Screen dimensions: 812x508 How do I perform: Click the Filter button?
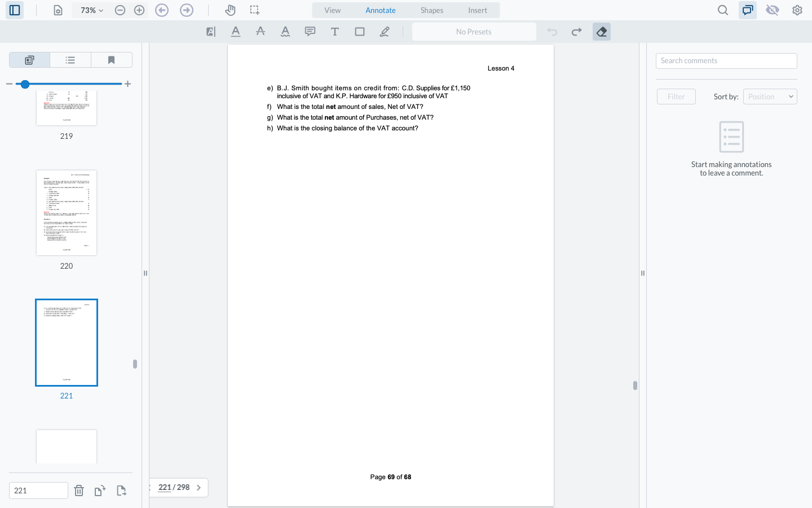(x=676, y=97)
